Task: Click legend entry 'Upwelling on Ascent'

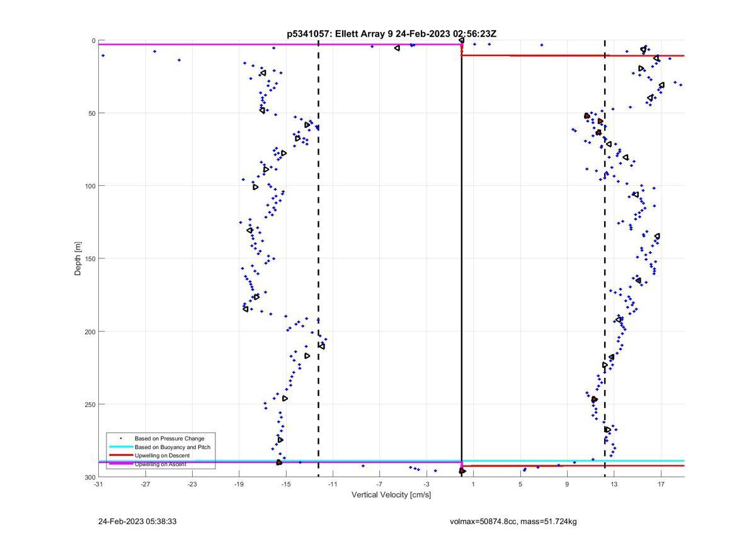Action: click(x=160, y=464)
